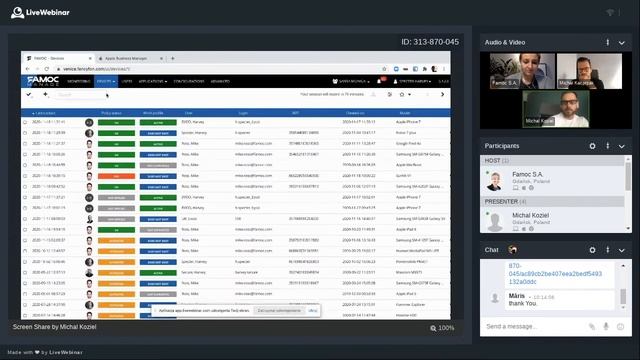This screenshot has width=640, height=360.
Task: Open the Devices dropdown in FAMOC nav
Action: [x=106, y=81]
